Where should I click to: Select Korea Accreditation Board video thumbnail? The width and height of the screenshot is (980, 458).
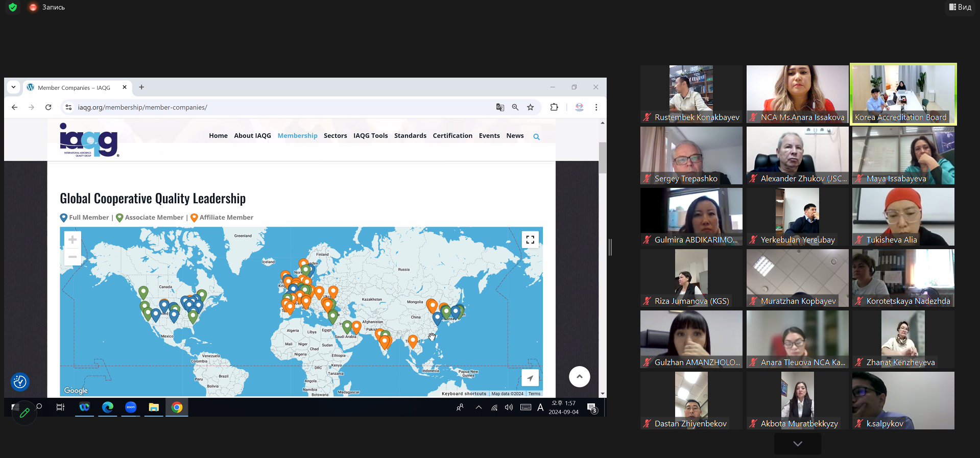click(903, 94)
